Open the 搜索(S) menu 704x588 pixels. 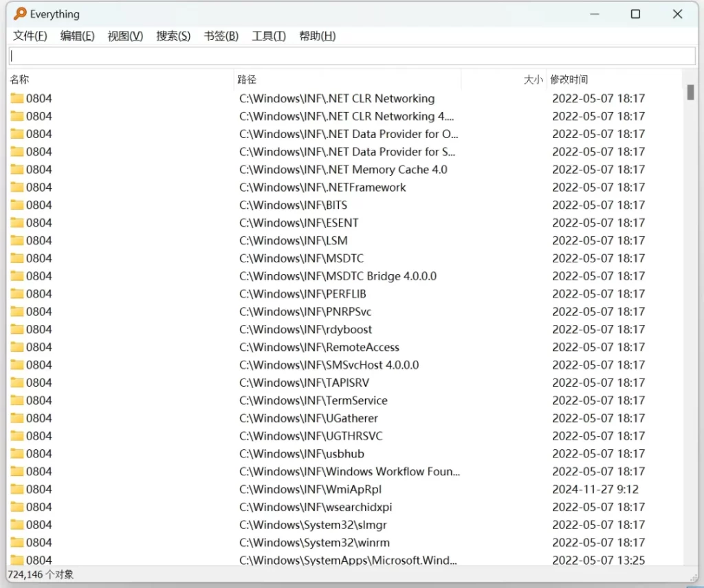(173, 36)
